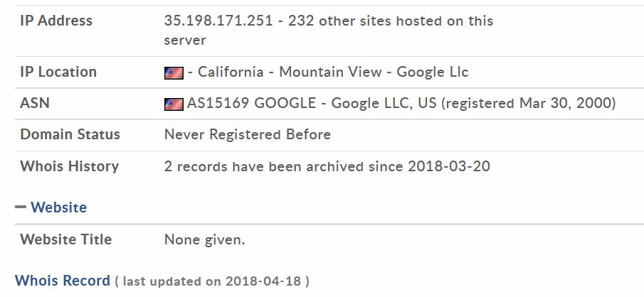Click the IP Location row label
The image size is (644, 297).
58,72
